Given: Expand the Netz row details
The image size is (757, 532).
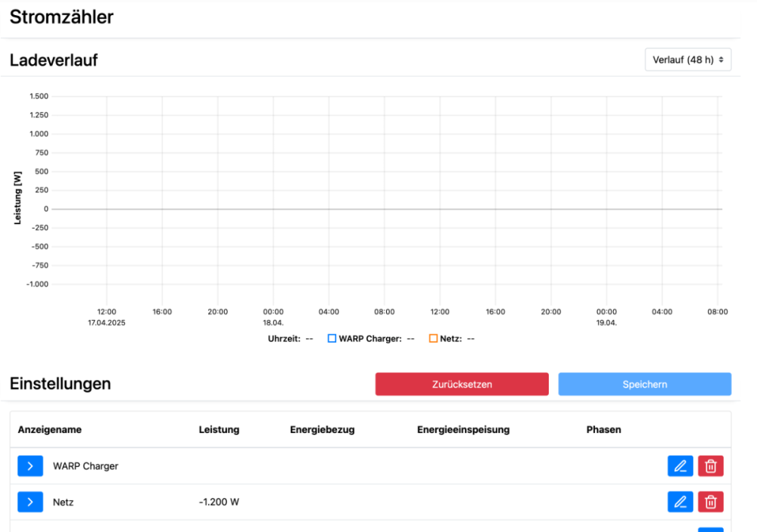Looking at the screenshot, I should pyautogui.click(x=30, y=502).
